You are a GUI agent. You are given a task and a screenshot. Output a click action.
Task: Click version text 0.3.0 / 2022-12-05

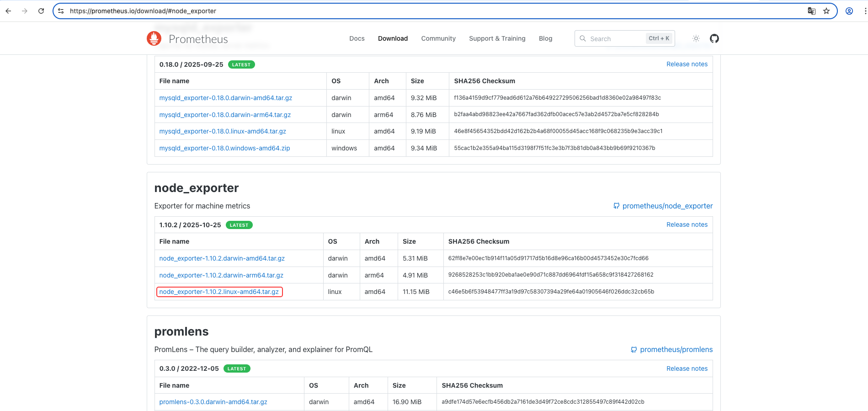tap(189, 368)
